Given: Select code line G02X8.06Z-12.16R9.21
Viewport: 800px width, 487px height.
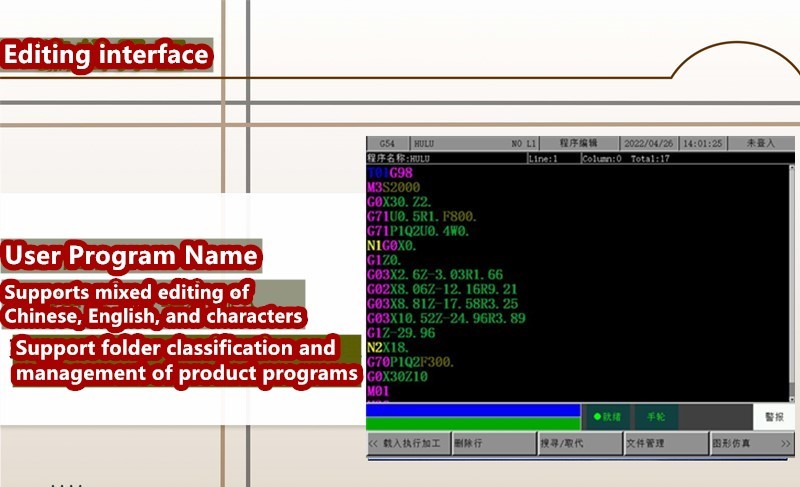Looking at the screenshot, I should (442, 289).
